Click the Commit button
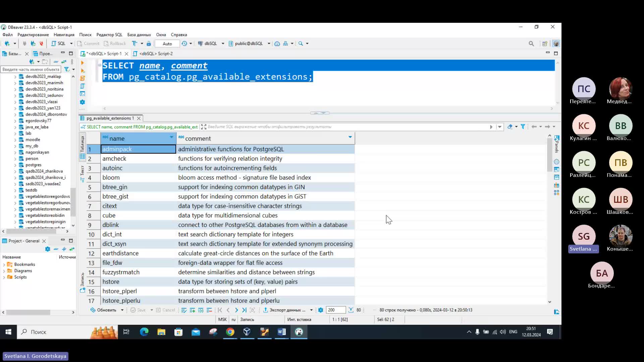The image size is (644, 362). (x=88, y=44)
